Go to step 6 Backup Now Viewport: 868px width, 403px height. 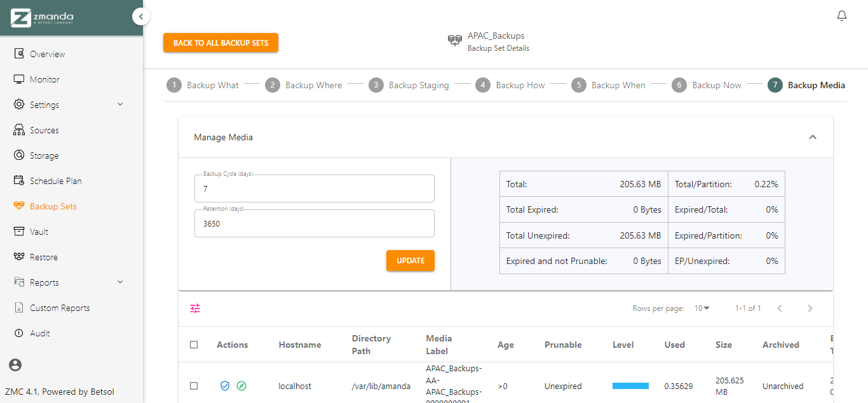707,85
